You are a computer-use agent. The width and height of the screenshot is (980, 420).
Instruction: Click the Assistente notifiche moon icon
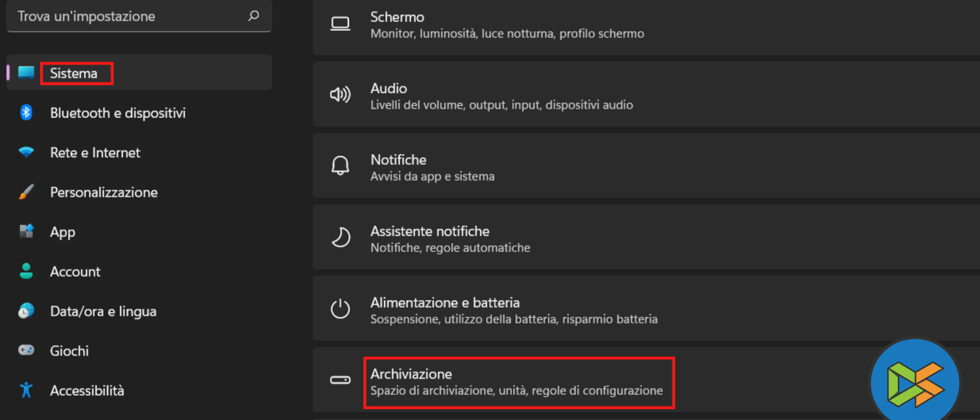coord(341,238)
